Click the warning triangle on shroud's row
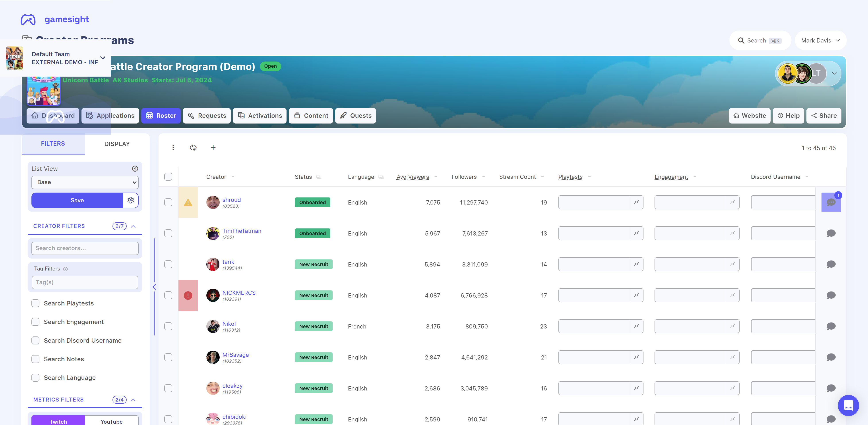Screen dimensions: 868x425 [x=188, y=202]
